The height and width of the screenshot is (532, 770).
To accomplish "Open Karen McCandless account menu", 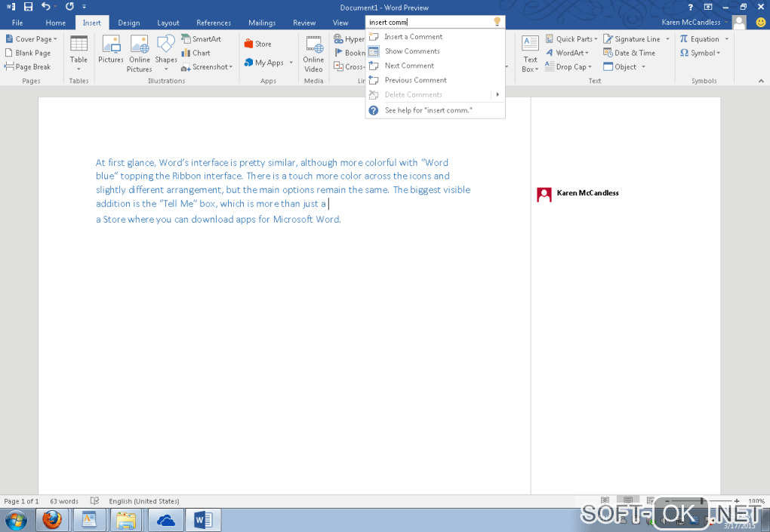I will coord(695,22).
